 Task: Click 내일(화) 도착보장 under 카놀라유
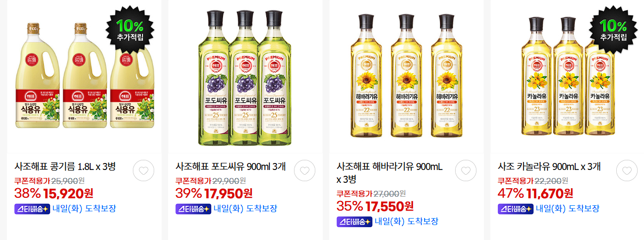click(x=567, y=208)
